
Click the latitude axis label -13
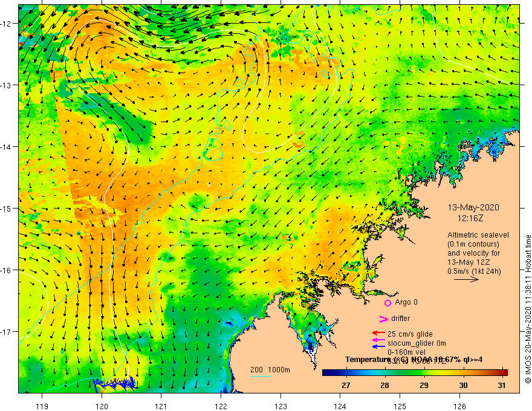6,85
